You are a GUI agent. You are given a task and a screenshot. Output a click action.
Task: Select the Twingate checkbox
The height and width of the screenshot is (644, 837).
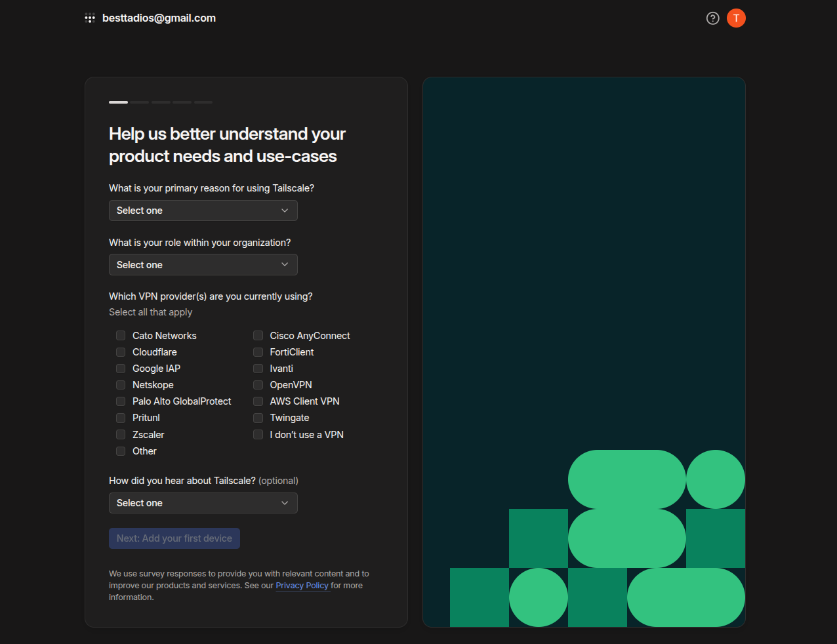pos(258,418)
